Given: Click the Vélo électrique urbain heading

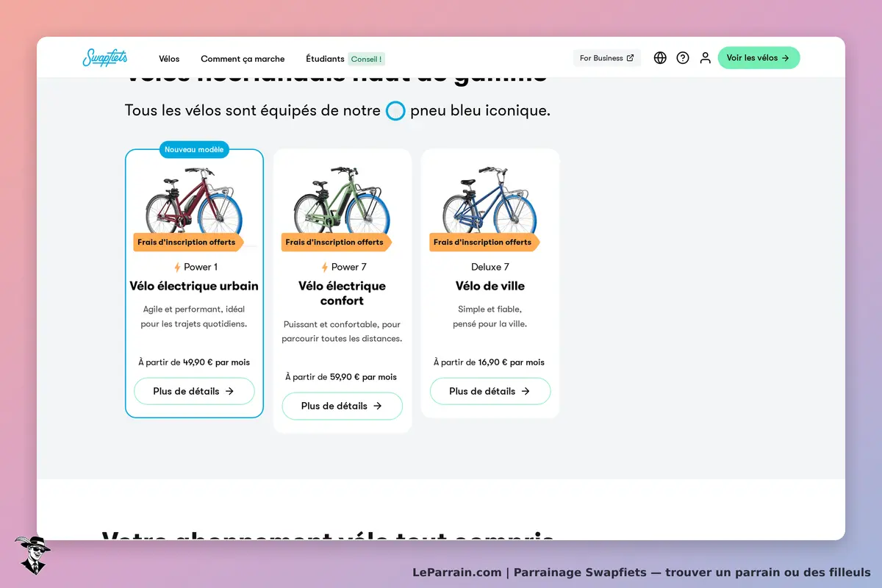Looking at the screenshot, I should (x=194, y=286).
